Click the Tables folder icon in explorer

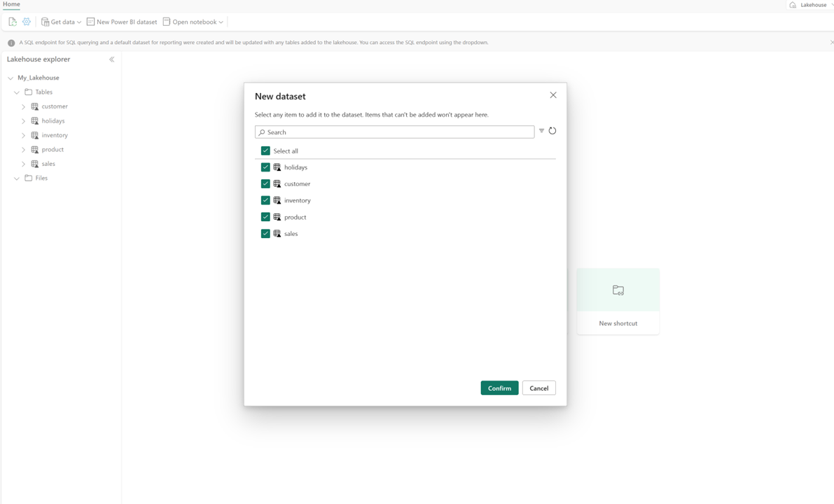click(29, 92)
